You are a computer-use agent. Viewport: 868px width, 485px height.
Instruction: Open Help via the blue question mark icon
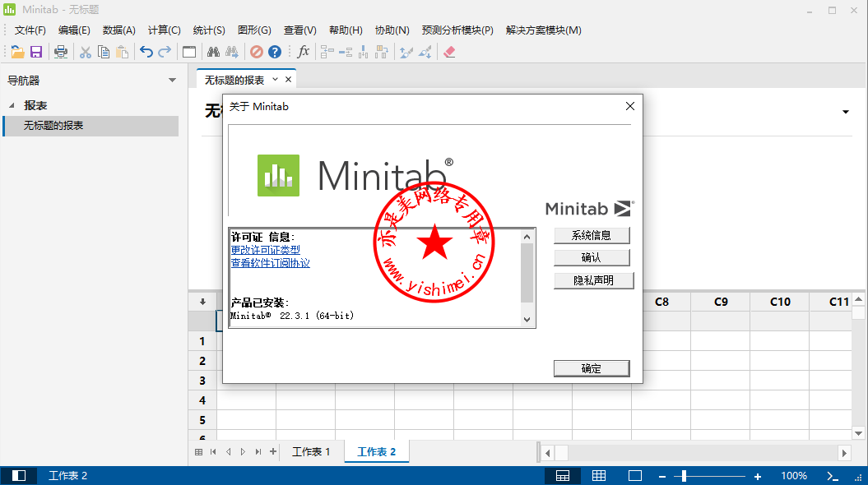[275, 52]
